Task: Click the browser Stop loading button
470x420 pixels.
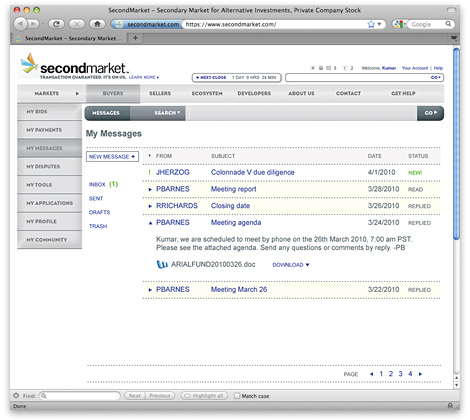Action: [77, 24]
